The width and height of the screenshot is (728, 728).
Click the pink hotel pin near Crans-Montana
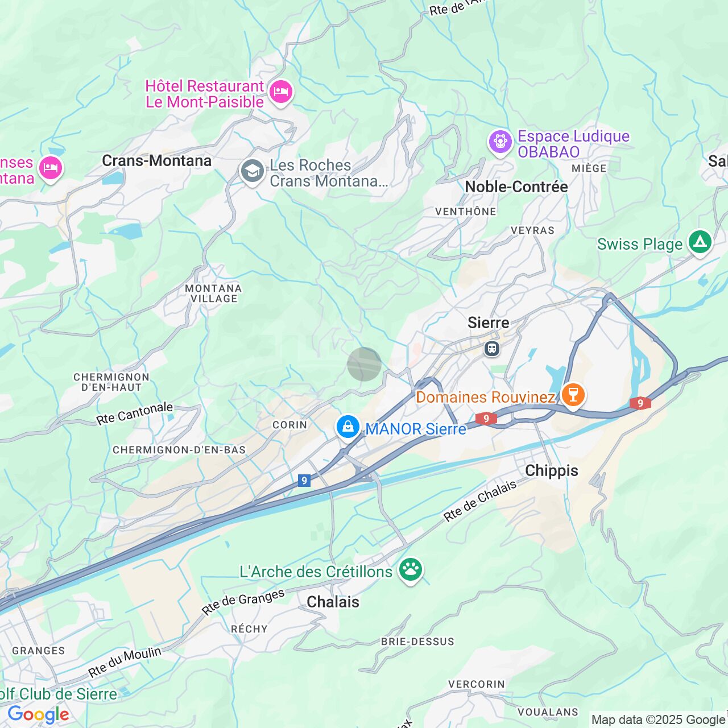(51, 169)
